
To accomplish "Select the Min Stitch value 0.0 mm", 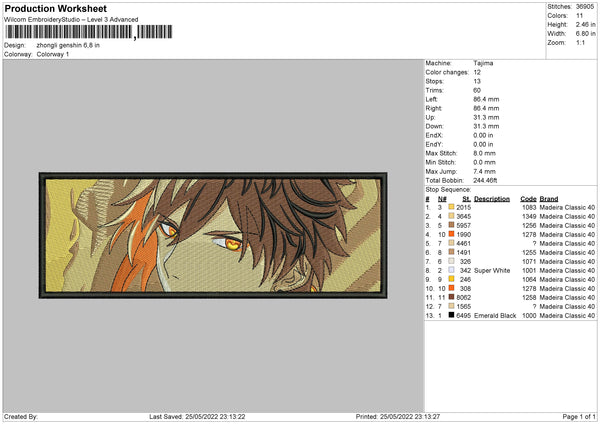I will [x=484, y=162].
